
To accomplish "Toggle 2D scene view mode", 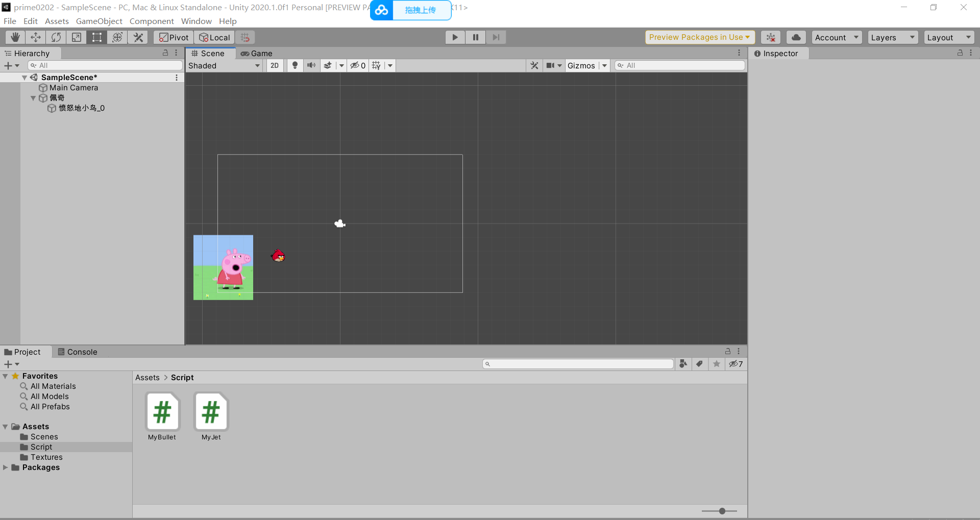I will [x=275, y=65].
